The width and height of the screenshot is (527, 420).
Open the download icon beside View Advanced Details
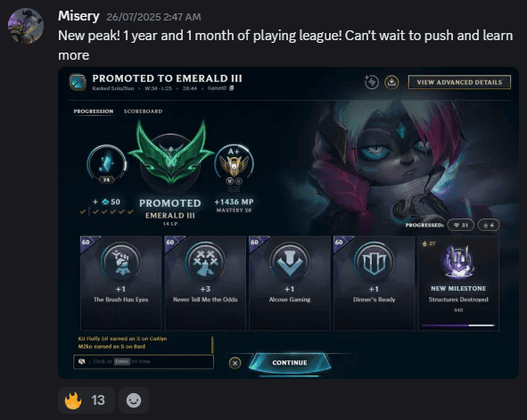pyautogui.click(x=391, y=82)
